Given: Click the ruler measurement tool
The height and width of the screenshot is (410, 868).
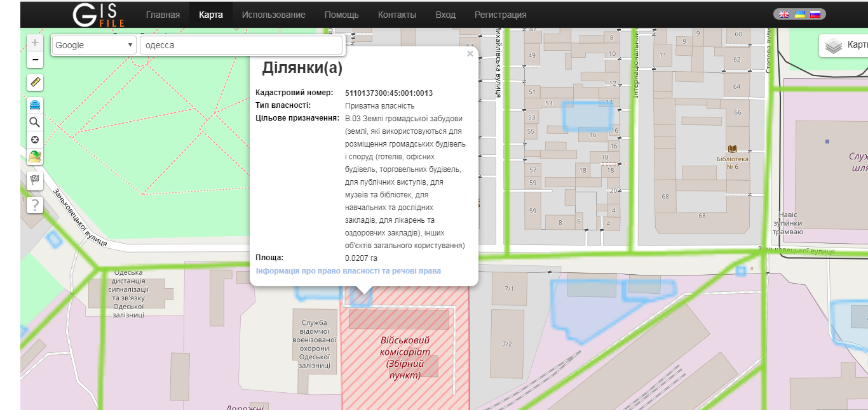Looking at the screenshot, I should [35, 83].
